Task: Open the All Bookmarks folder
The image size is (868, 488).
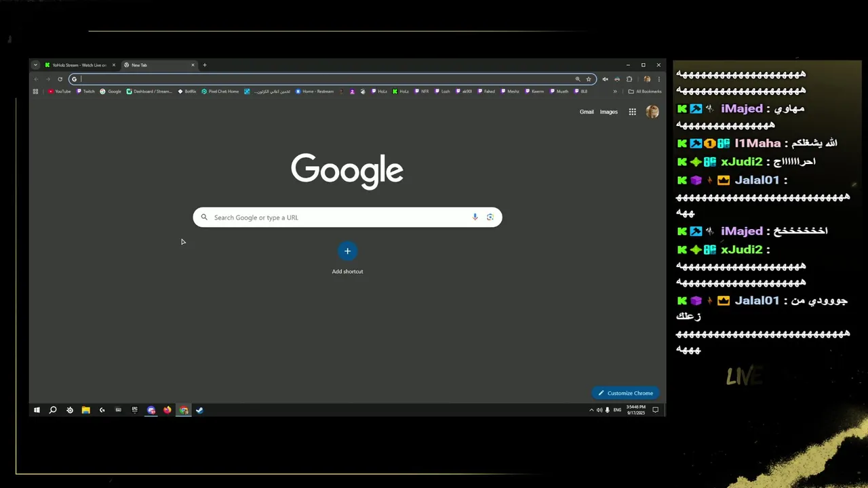Action: coord(645,91)
